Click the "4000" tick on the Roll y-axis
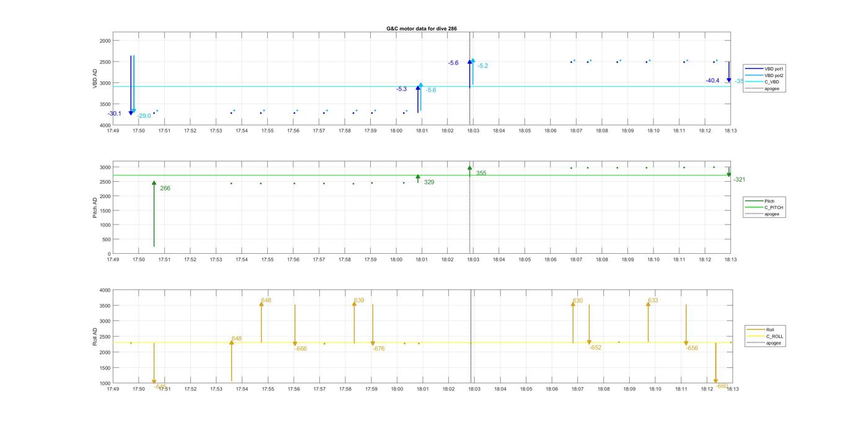Image resolution: width=868 pixels, height=430 pixels. (x=105, y=290)
